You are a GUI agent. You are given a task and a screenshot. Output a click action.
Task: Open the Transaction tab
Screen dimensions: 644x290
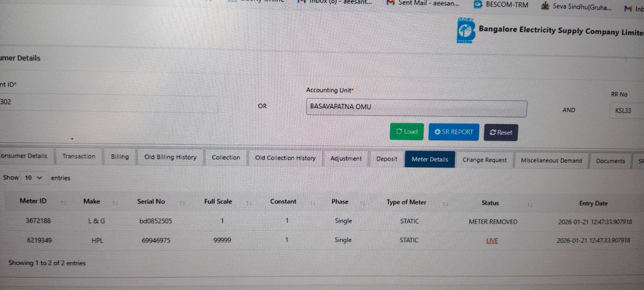click(x=79, y=156)
